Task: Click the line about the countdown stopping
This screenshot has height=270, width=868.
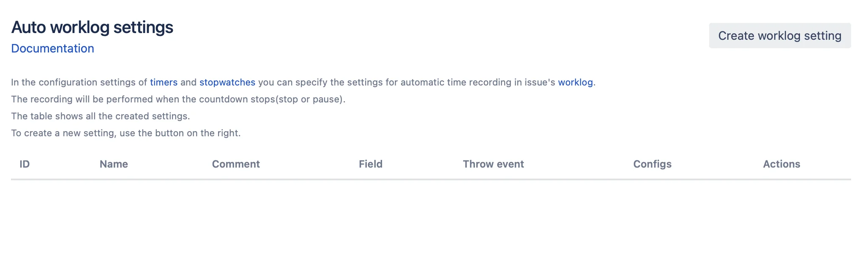Action: pyautogui.click(x=178, y=99)
